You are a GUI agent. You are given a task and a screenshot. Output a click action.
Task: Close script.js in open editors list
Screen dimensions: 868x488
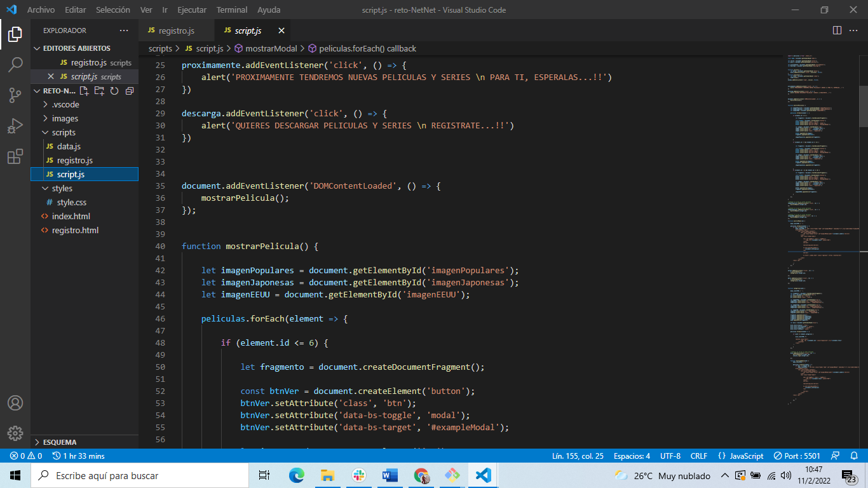pyautogui.click(x=51, y=76)
